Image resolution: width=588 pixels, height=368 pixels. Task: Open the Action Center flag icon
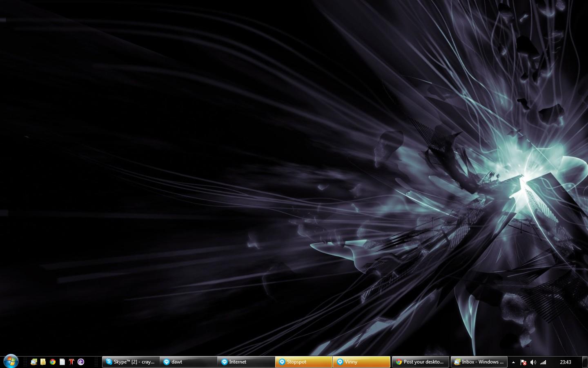tap(523, 362)
